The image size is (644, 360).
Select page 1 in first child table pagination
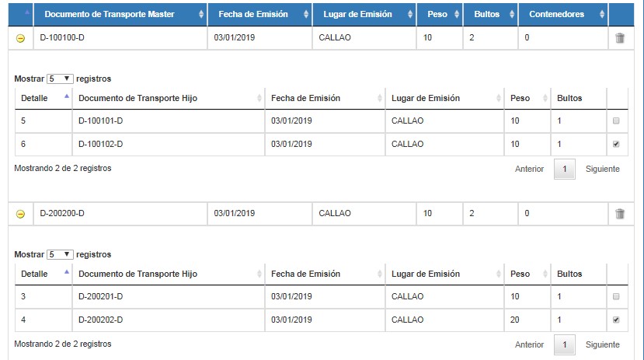[565, 169]
